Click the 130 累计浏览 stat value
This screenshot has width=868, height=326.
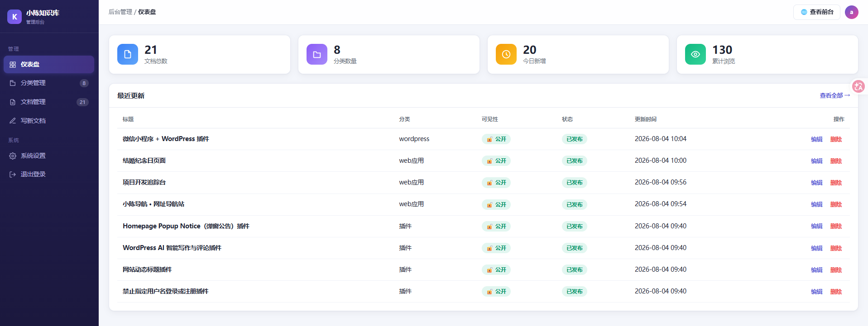tap(722, 50)
